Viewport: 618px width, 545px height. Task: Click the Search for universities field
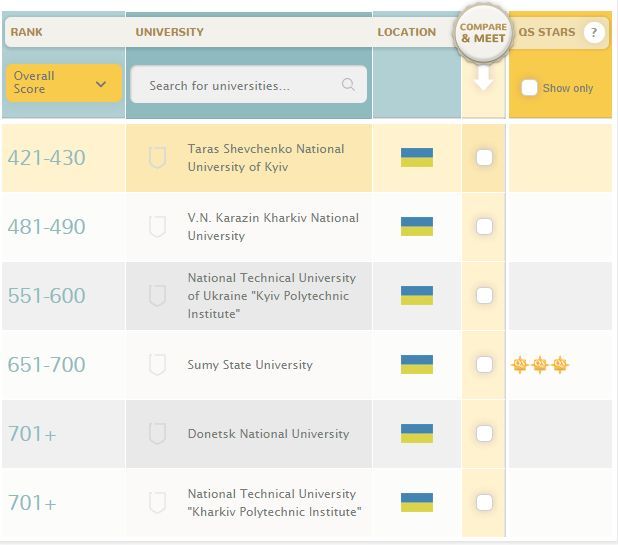(x=248, y=84)
